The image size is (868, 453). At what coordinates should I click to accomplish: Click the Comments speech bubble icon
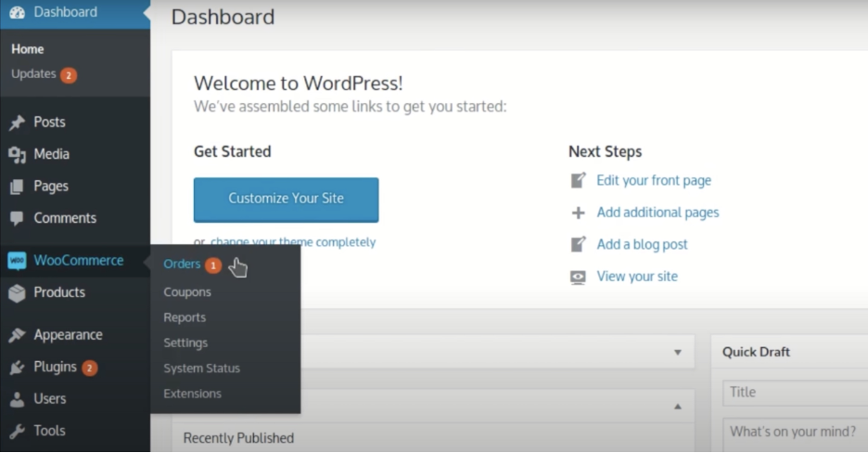(x=17, y=218)
